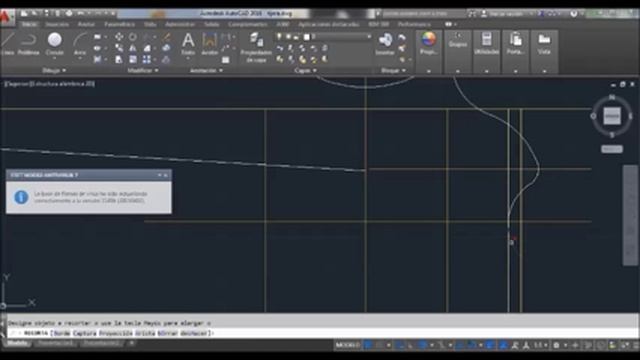Activate the Matriz (array) tool
This screenshot has height=360, width=640.
[147, 60]
